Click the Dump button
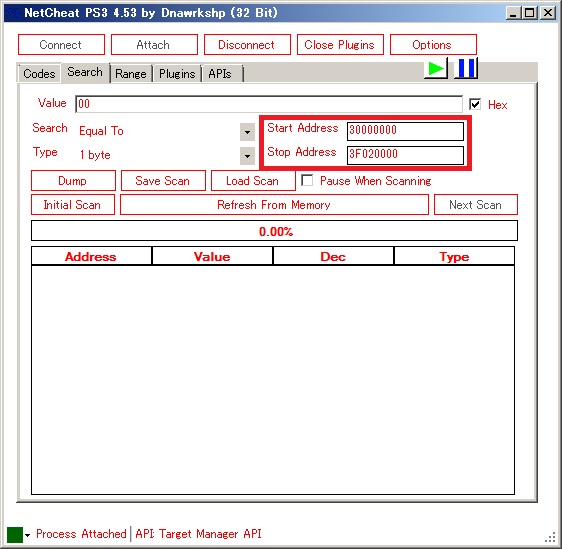Screen dimensions: 562x549 tap(73, 181)
